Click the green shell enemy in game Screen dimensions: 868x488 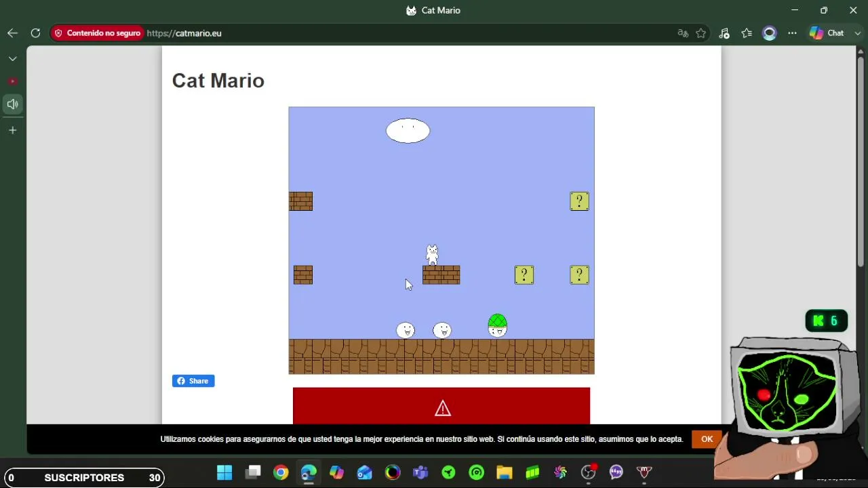pos(497,325)
